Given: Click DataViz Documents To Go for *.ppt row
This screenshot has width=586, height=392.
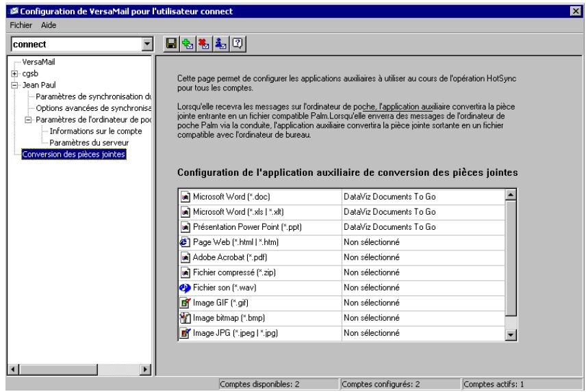Looking at the screenshot, I should pyautogui.click(x=390, y=227).
